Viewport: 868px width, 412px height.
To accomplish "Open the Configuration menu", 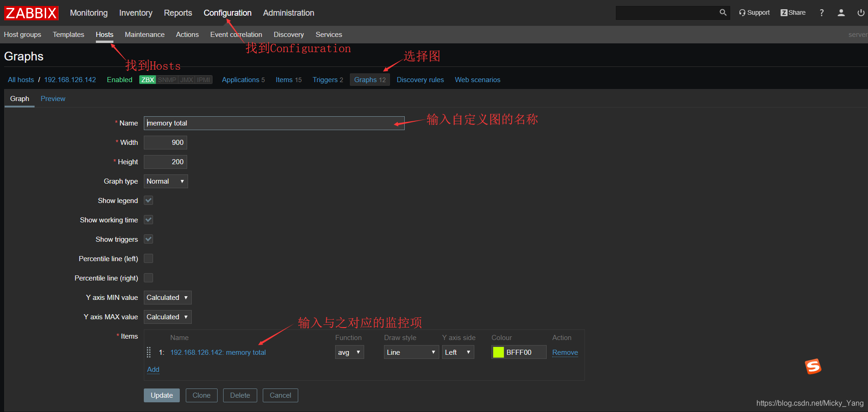I will coord(228,13).
